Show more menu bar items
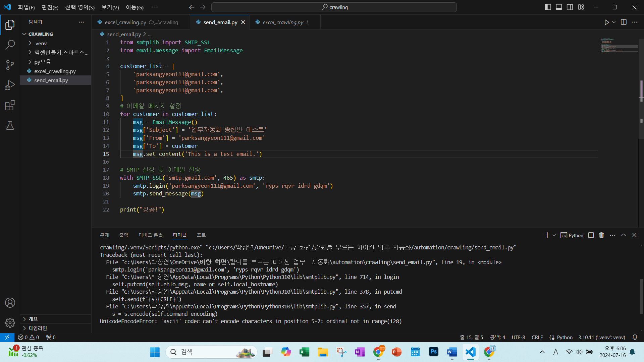 [155, 7]
